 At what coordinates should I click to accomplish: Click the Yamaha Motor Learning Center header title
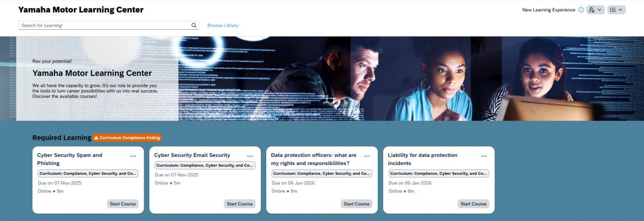[81, 10]
